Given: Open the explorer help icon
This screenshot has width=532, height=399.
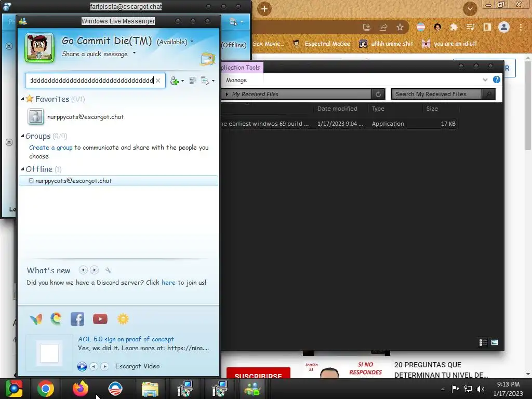Looking at the screenshot, I should (496, 79).
